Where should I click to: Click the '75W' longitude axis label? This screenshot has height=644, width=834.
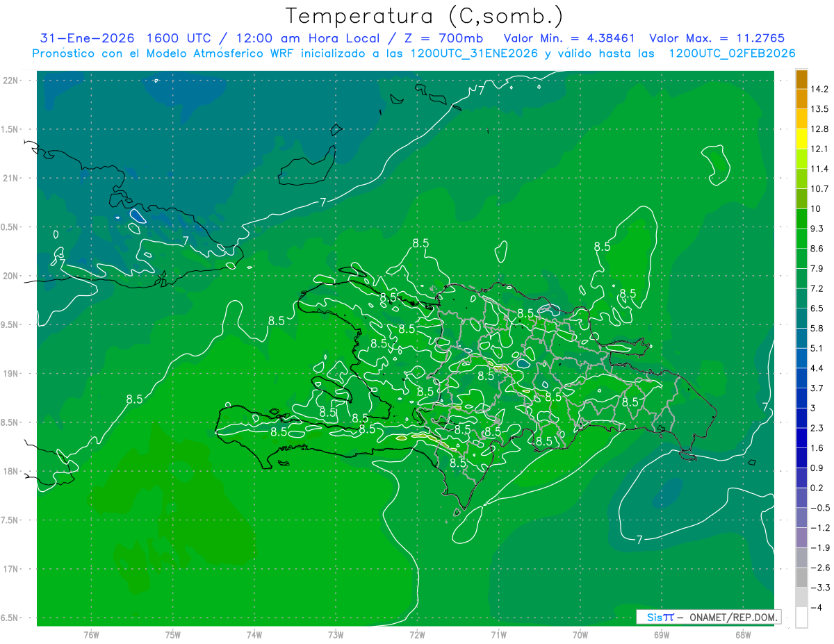coord(173,635)
